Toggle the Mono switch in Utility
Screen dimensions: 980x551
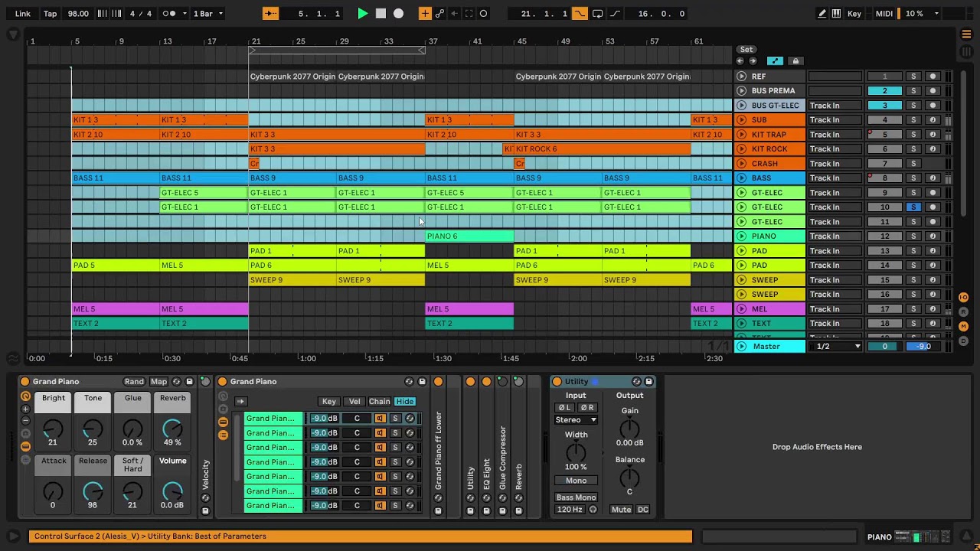tap(576, 481)
